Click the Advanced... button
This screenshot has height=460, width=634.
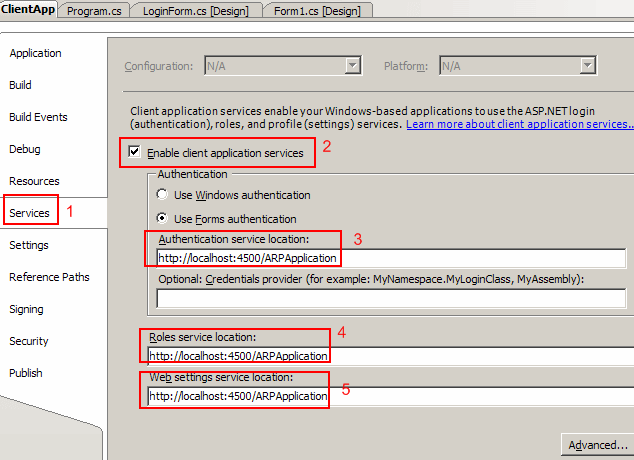tap(597, 444)
